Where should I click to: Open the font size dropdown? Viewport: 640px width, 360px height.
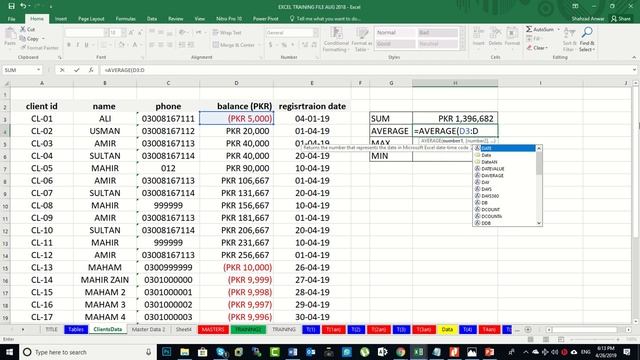(124, 33)
